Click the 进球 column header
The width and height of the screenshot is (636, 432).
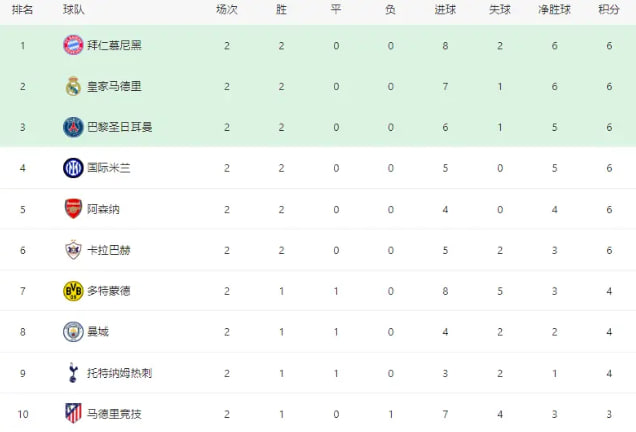coord(445,9)
